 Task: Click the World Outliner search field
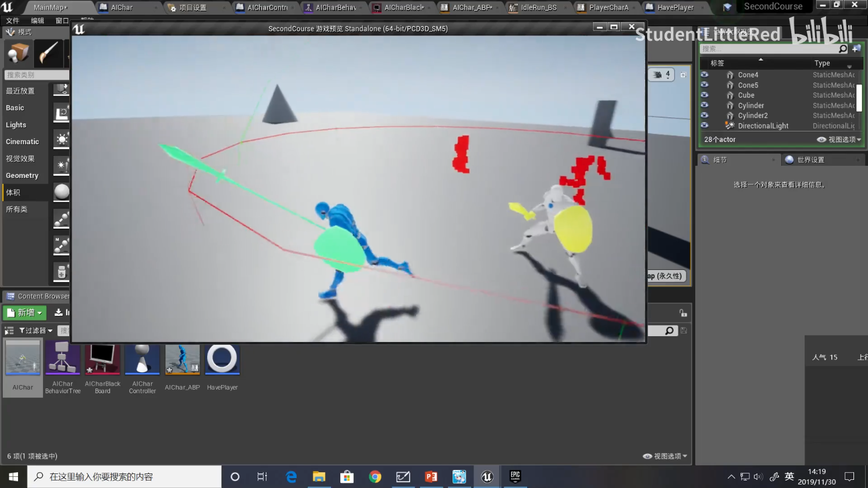click(768, 49)
